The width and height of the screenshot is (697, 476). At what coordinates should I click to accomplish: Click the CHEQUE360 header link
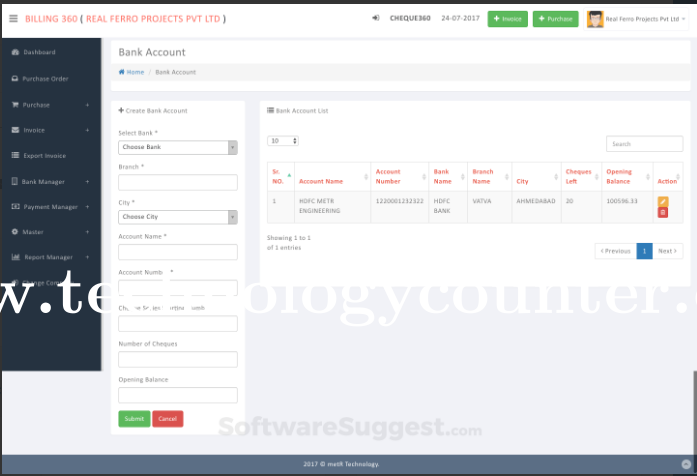tap(410, 18)
